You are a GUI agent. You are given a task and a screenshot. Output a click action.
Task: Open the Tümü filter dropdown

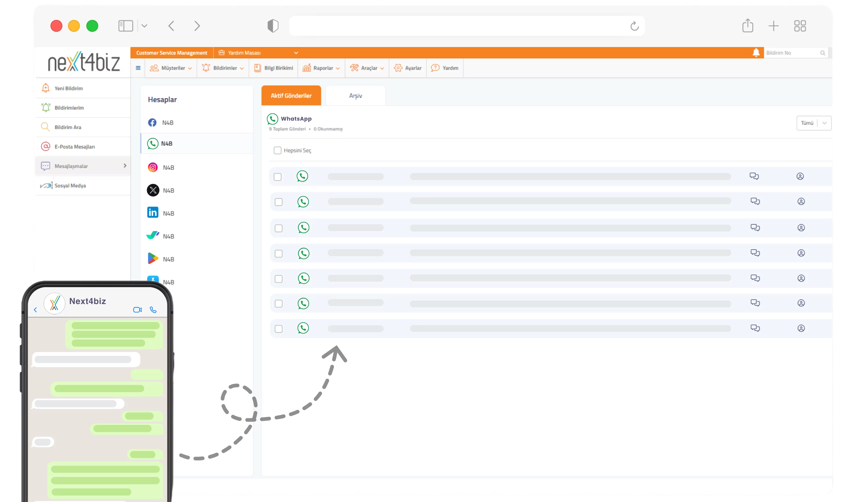pos(813,123)
